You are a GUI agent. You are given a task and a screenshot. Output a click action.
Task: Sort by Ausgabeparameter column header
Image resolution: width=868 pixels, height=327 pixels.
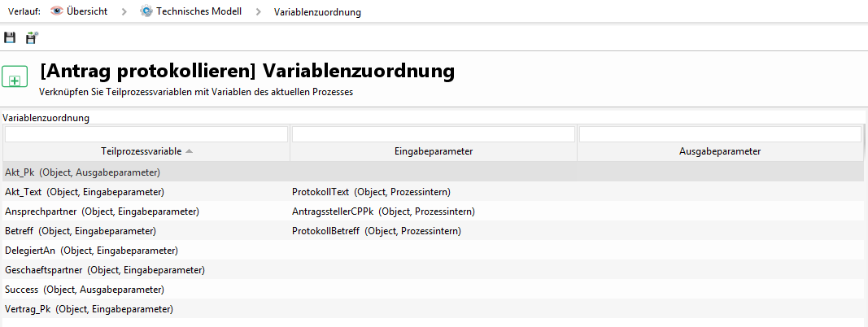[720, 151]
